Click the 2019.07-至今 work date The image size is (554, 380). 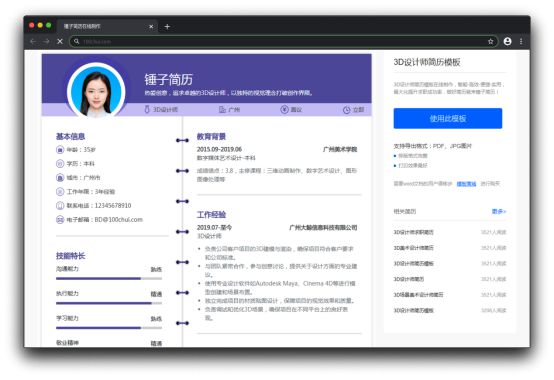pyautogui.click(x=214, y=227)
